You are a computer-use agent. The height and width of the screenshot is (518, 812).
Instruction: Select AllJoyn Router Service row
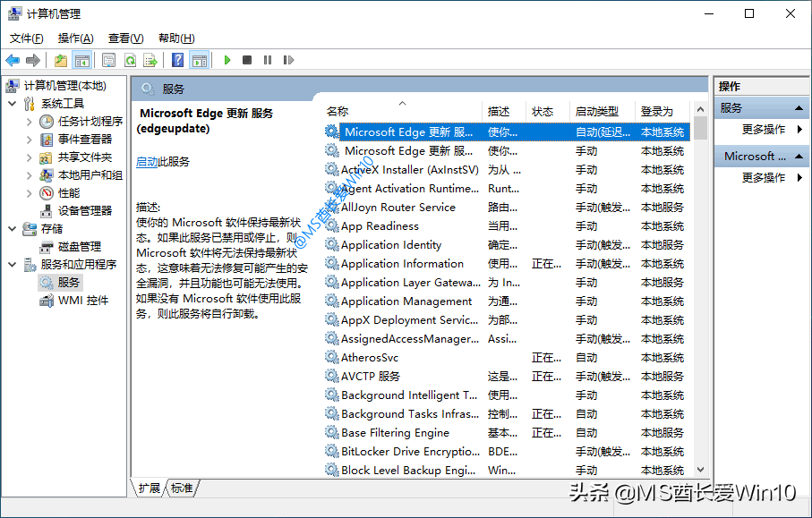pyautogui.click(x=506, y=208)
